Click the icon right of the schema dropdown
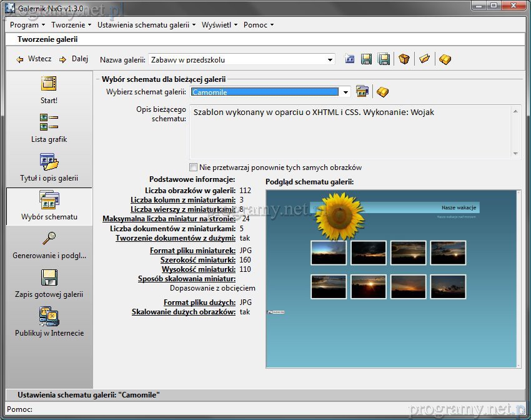The image size is (531, 420). click(362, 92)
